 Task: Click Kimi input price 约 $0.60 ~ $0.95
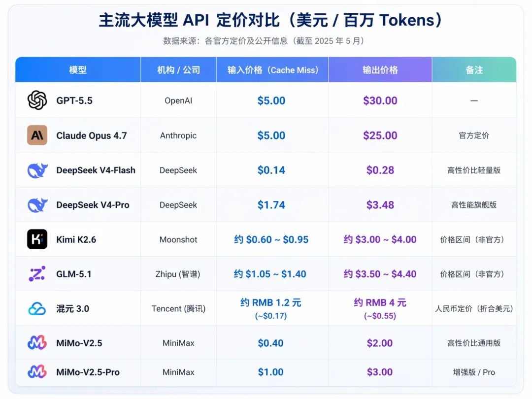click(x=271, y=239)
